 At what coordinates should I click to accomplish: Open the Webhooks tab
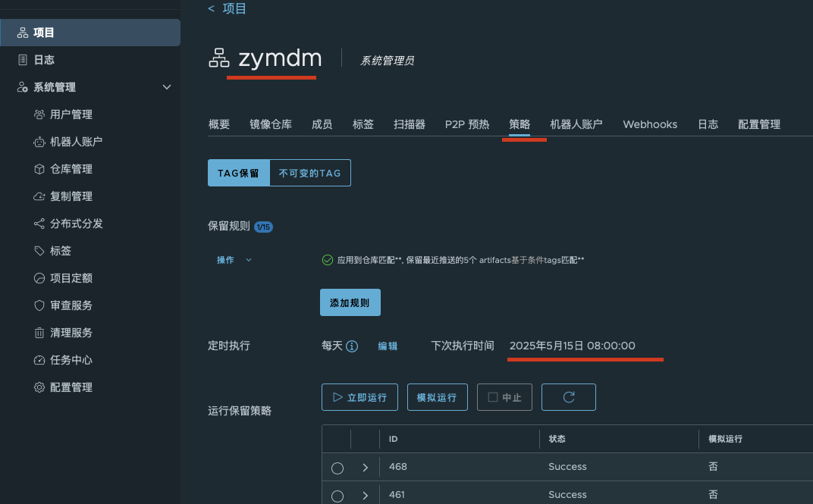pos(650,124)
